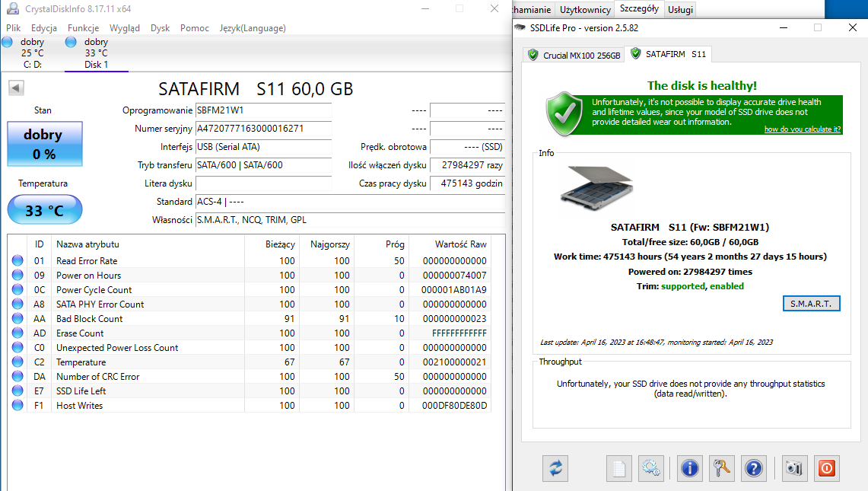Click the SSDLife Pro title bar drive icon

click(x=520, y=27)
